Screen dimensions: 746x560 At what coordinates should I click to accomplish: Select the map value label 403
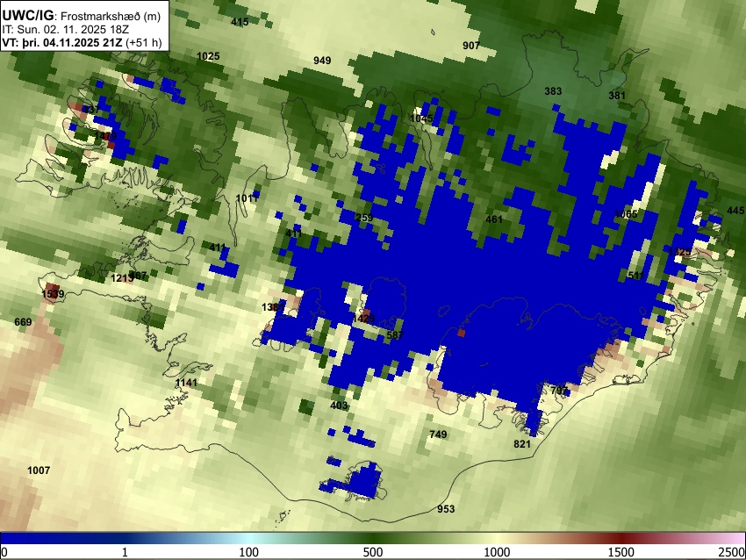click(339, 406)
